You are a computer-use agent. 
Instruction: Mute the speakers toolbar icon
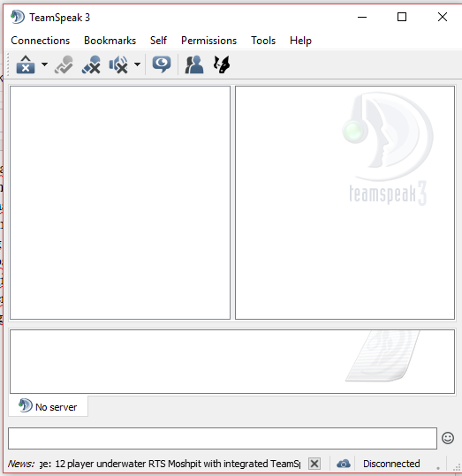[x=118, y=64]
